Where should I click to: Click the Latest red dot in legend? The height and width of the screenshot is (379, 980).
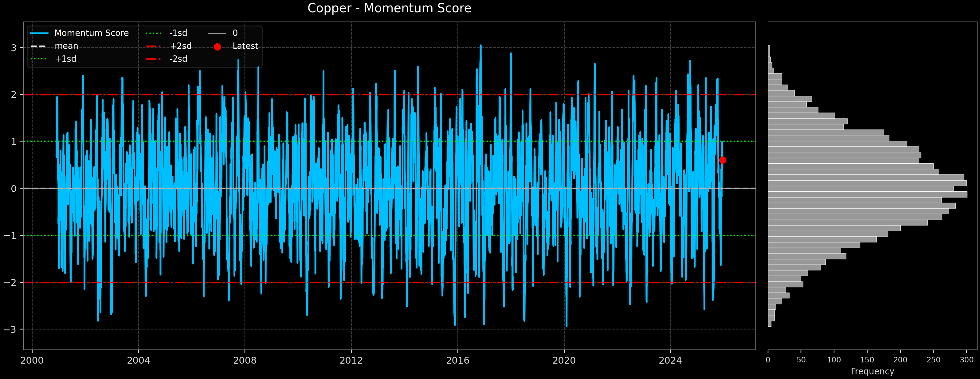pyautogui.click(x=217, y=47)
